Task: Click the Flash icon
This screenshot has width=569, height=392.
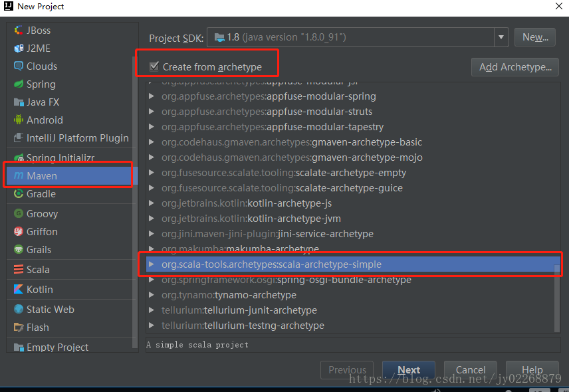Action: (x=19, y=327)
